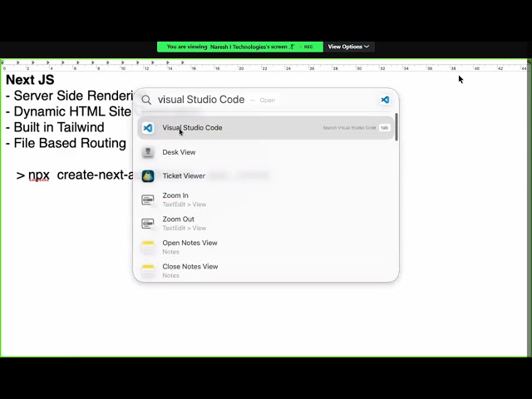Open the View Options dropdown
Viewport: 532px width, 399px height.
pos(348,47)
